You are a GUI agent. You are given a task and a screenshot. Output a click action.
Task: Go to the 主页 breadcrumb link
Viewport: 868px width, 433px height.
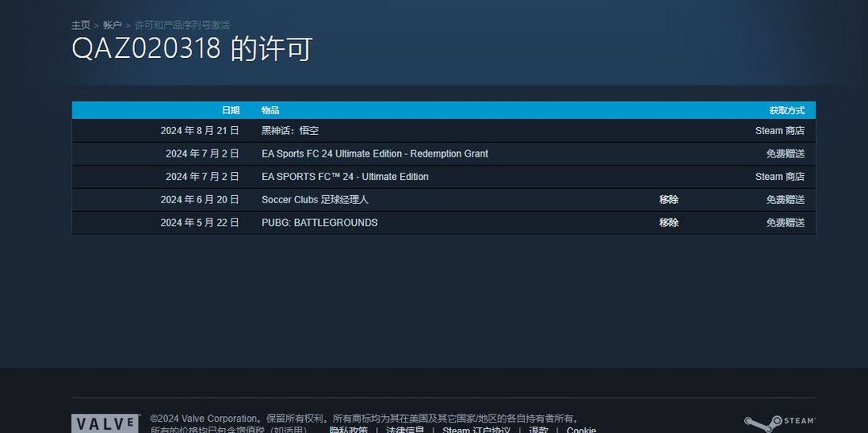(x=81, y=25)
